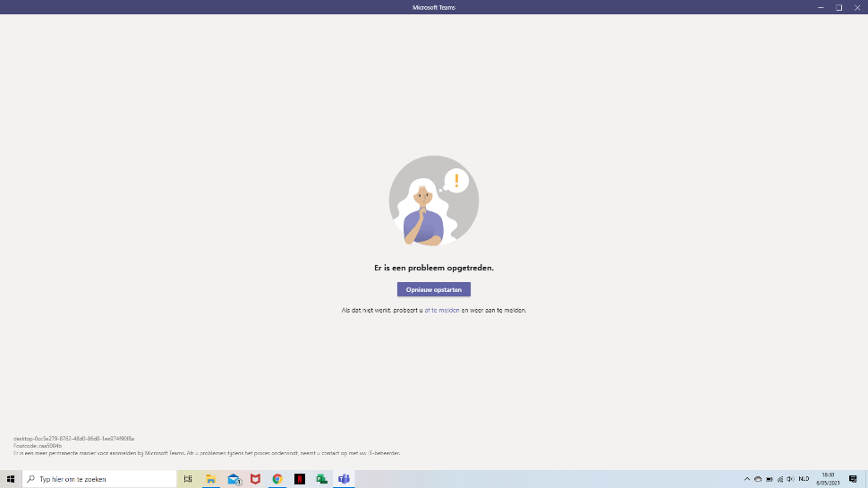This screenshot has width=868, height=488.
Task: Check the battery status tray icon
Action: point(769,479)
